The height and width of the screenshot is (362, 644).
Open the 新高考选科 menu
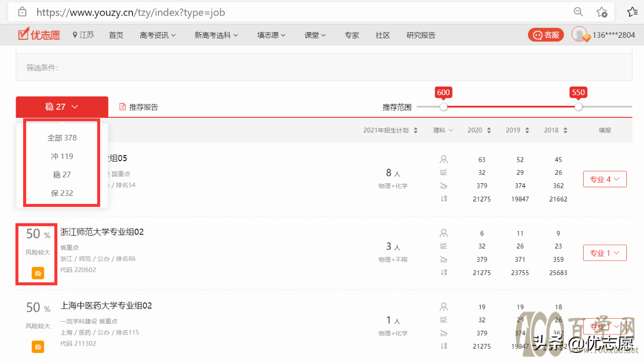[x=216, y=35]
